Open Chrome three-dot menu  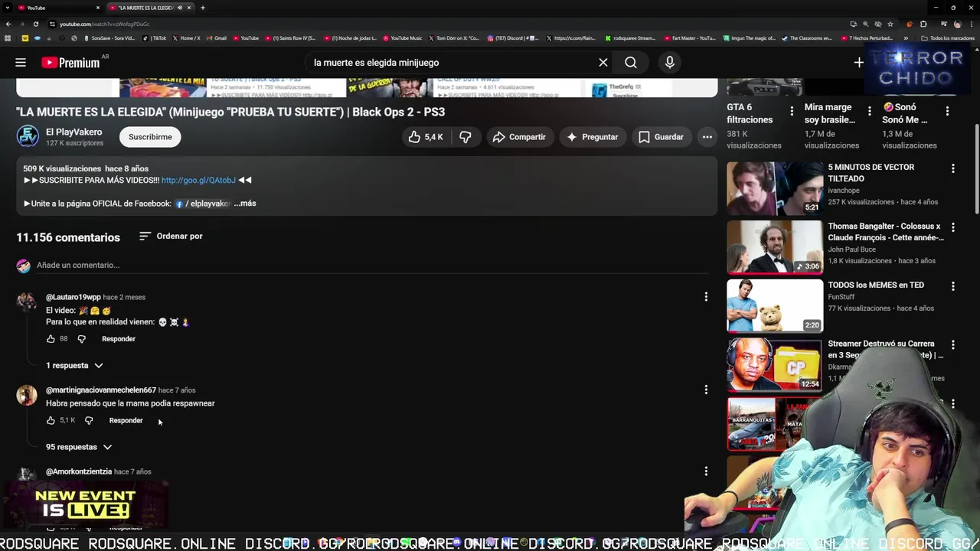tap(972, 24)
